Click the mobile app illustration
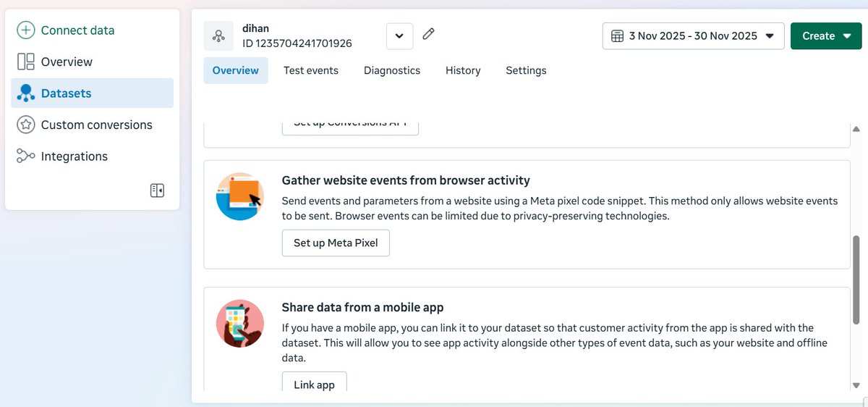The width and height of the screenshot is (868, 407). (x=239, y=323)
